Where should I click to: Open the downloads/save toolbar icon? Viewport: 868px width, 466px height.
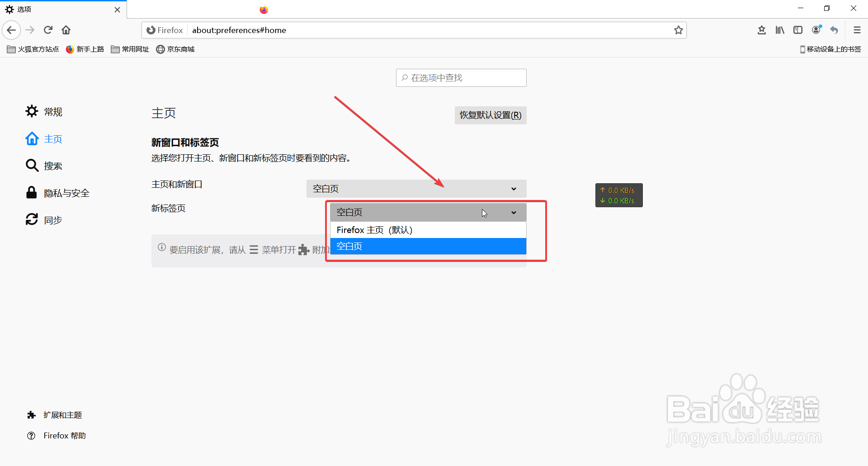pos(762,30)
